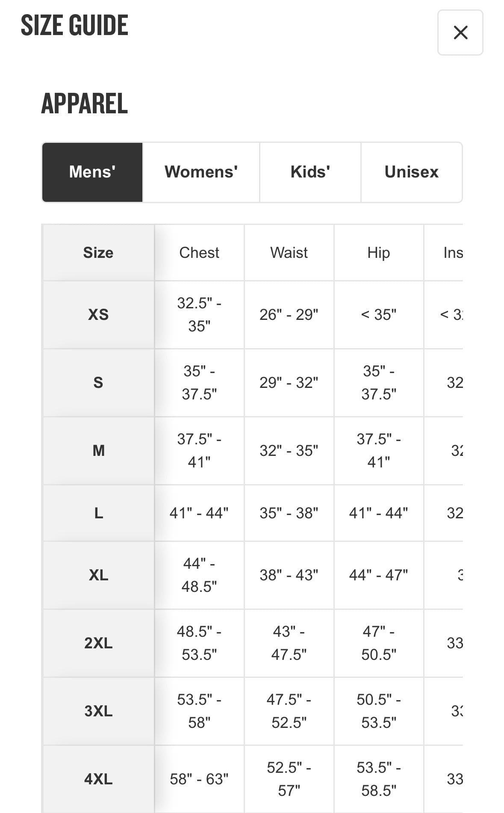This screenshot has height=813, width=504.
Task: Click the Chest column header
Action: 199,253
